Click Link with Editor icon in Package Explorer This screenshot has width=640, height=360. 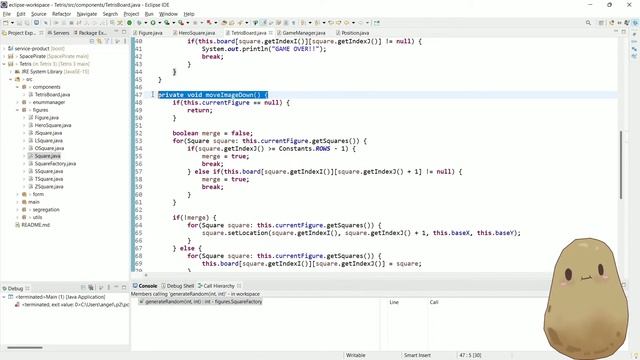tap(99, 41)
